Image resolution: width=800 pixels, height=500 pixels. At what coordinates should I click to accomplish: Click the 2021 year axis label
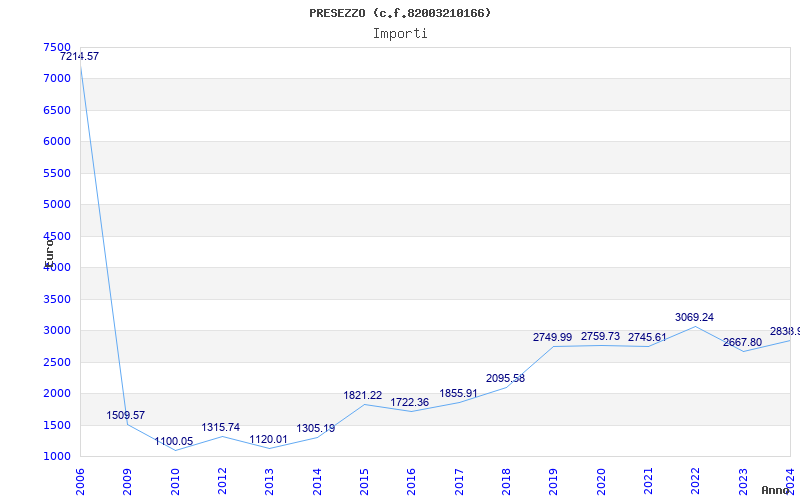click(648, 482)
